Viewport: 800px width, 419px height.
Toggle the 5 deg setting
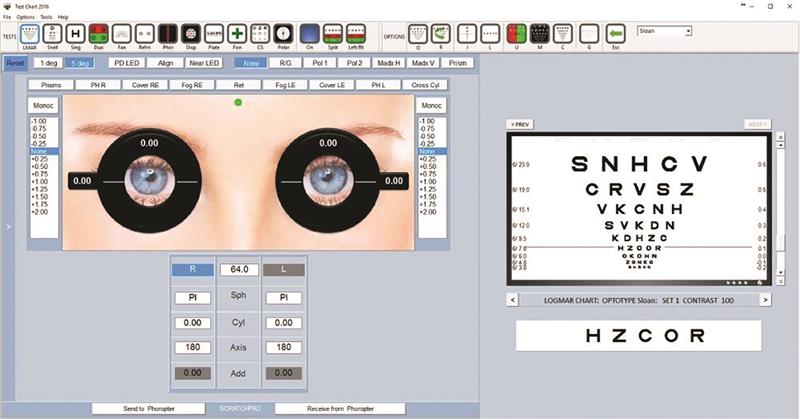(x=80, y=63)
